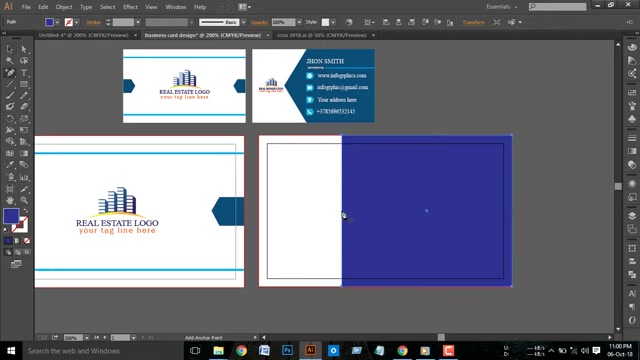Image resolution: width=640 pixels, height=360 pixels.
Task: Click the Transform link
Action: coord(473,22)
